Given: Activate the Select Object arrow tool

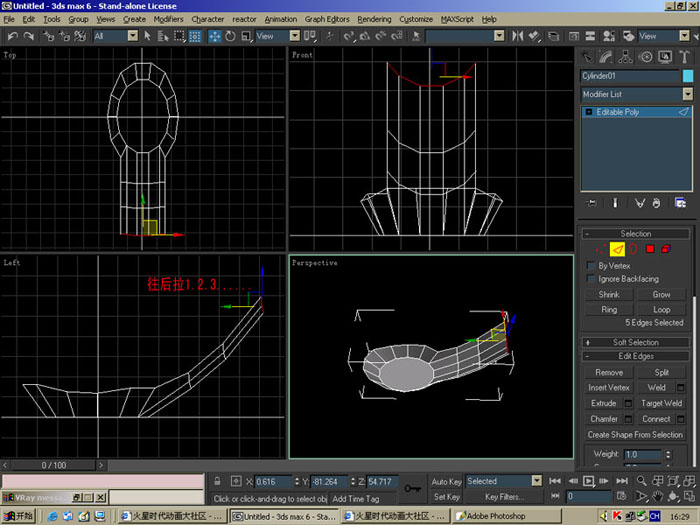Looking at the screenshot, I should coord(147,36).
